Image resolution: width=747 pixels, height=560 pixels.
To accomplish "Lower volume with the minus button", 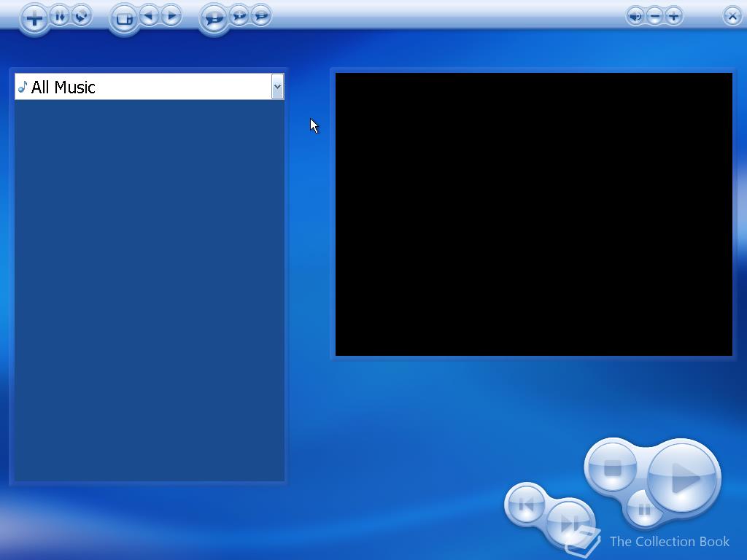I will [654, 17].
